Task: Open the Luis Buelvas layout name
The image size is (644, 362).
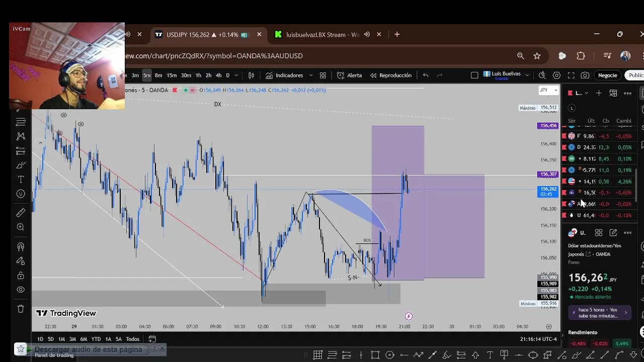Action: [x=502, y=75]
